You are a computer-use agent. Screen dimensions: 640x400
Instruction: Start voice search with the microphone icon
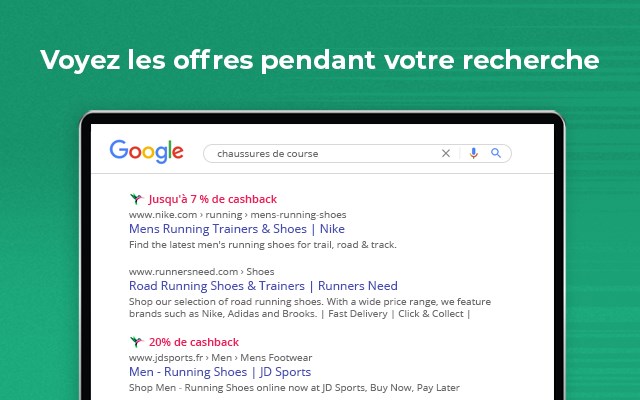point(473,153)
